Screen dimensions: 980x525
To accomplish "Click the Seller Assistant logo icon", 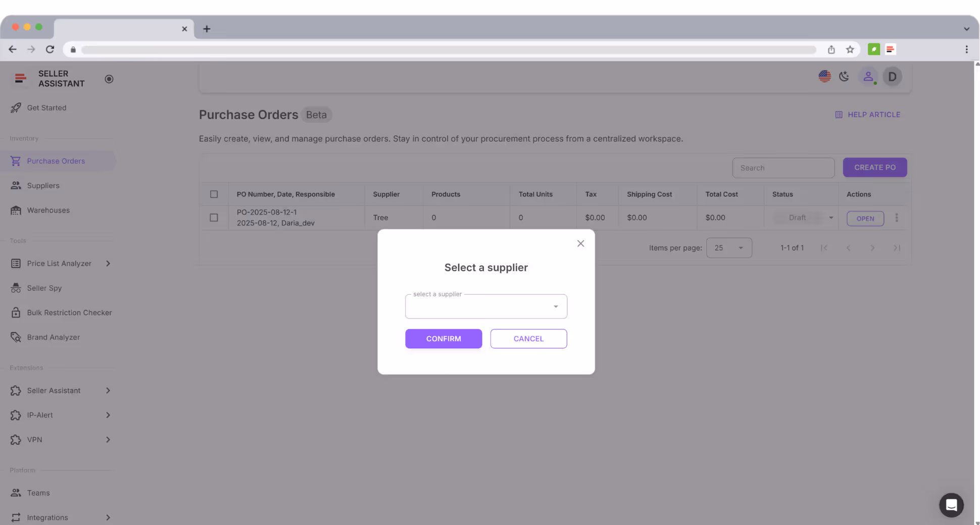I will [x=20, y=78].
